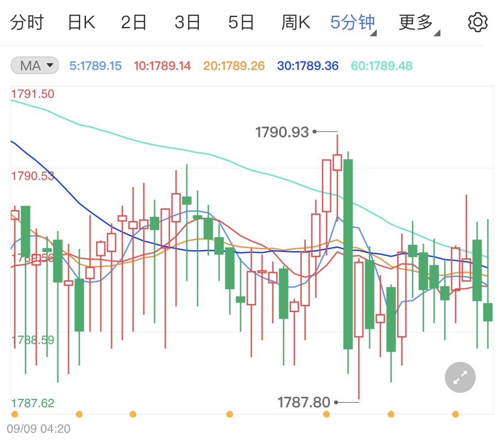
Task: Click the 1791.50 top axis price
Action: click(32, 94)
